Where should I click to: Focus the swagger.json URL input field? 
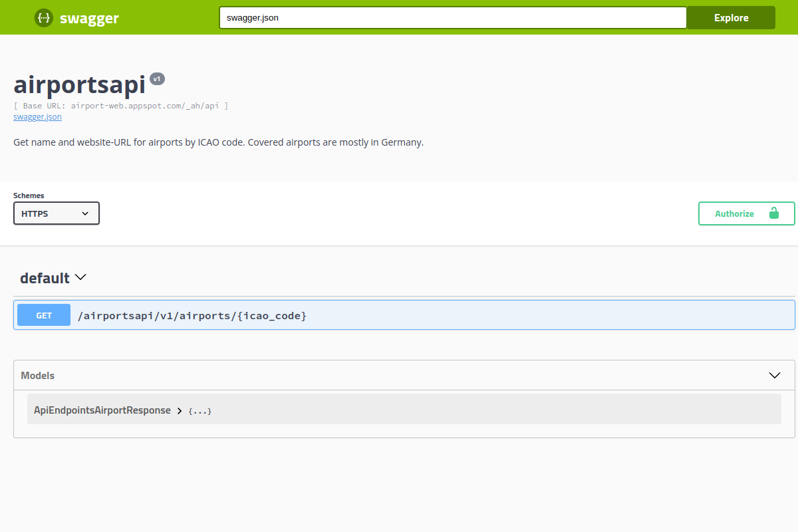click(x=453, y=18)
